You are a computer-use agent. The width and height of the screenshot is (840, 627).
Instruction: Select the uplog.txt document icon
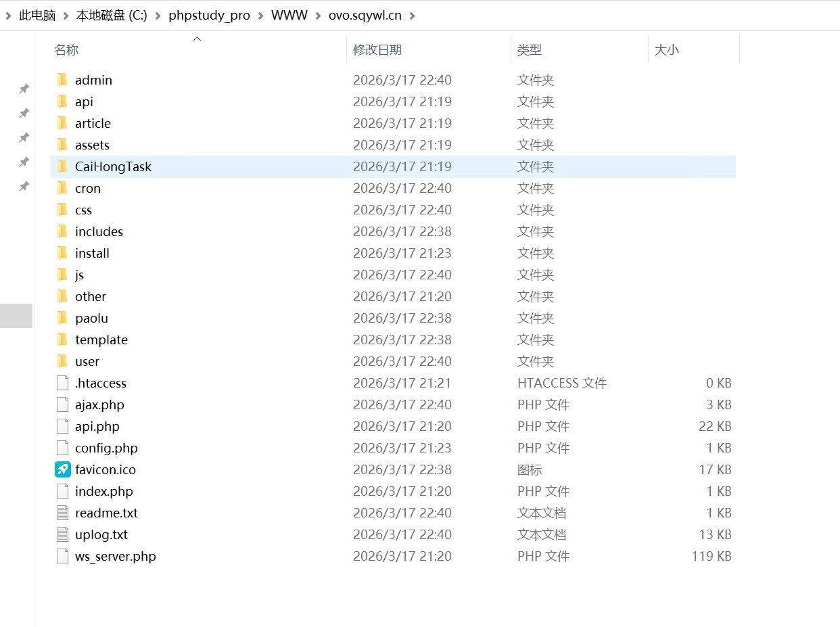pos(62,534)
